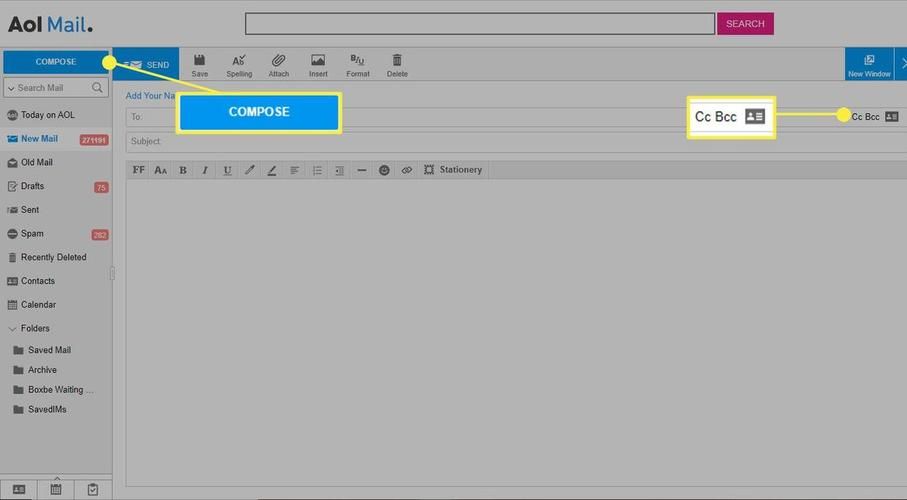Click the Bcc link by To field
The height and width of the screenshot is (500, 907).
click(x=872, y=117)
